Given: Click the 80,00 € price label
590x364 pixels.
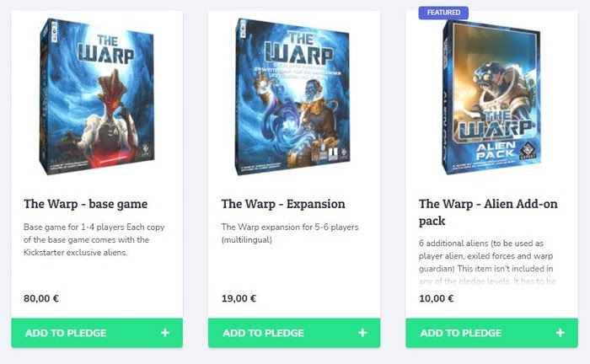Looking at the screenshot, I should [41, 298].
